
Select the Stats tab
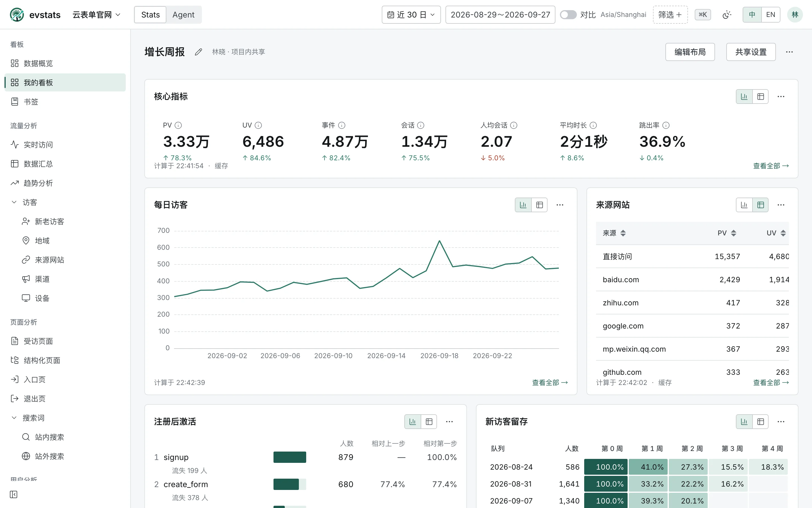(150, 15)
